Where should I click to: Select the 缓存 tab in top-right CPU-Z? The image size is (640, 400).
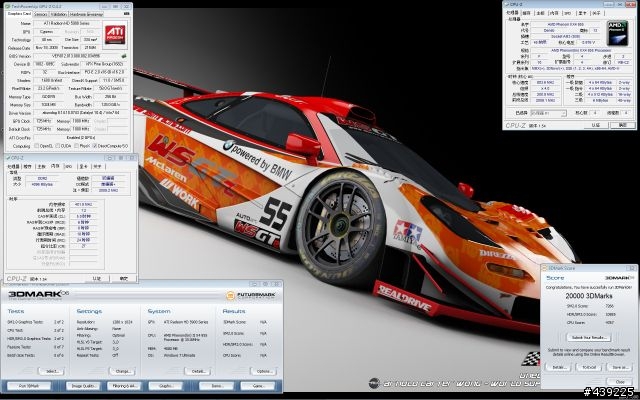coord(527,13)
